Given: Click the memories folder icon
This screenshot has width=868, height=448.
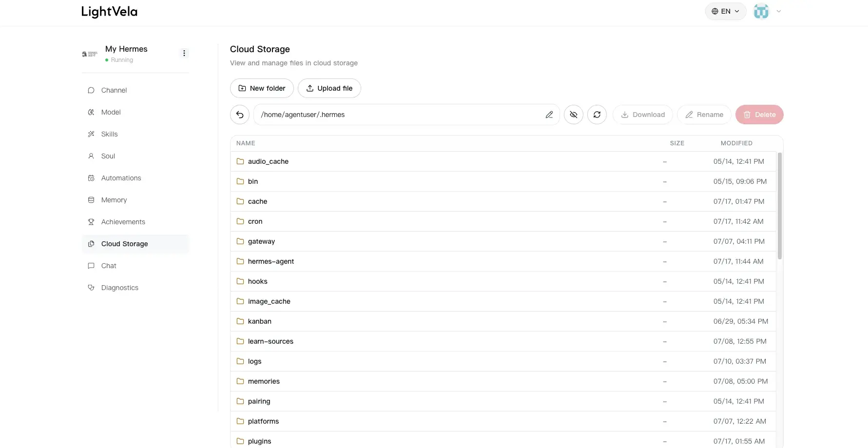Looking at the screenshot, I should 240,381.
